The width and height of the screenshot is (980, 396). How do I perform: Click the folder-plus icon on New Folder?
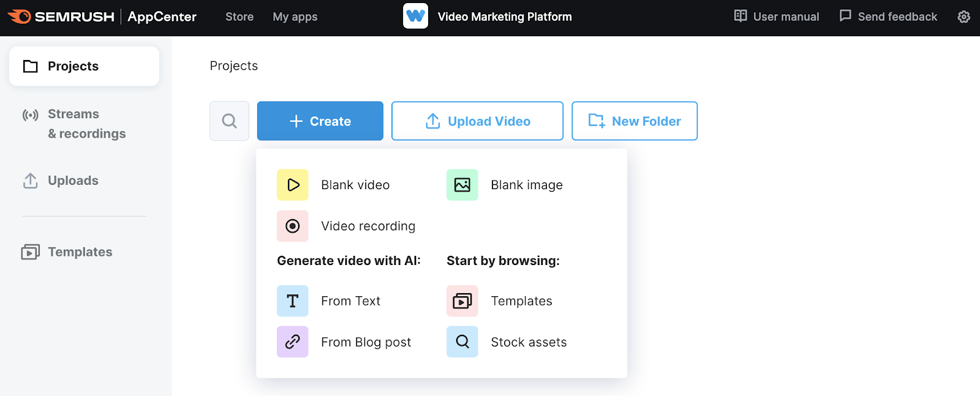(x=597, y=121)
